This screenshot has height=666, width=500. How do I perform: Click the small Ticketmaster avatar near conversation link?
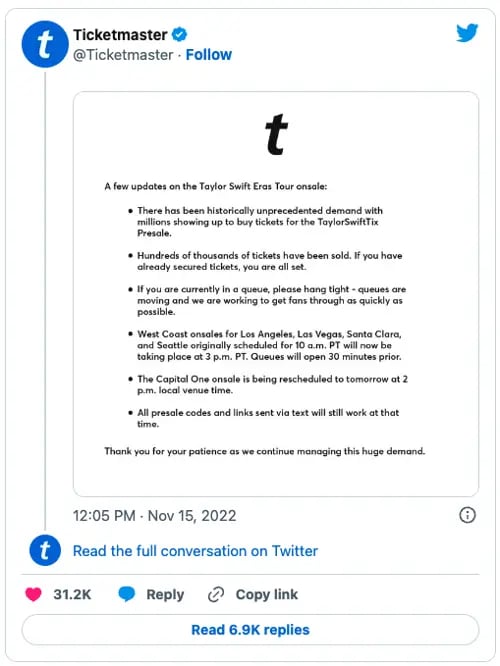coord(45,550)
